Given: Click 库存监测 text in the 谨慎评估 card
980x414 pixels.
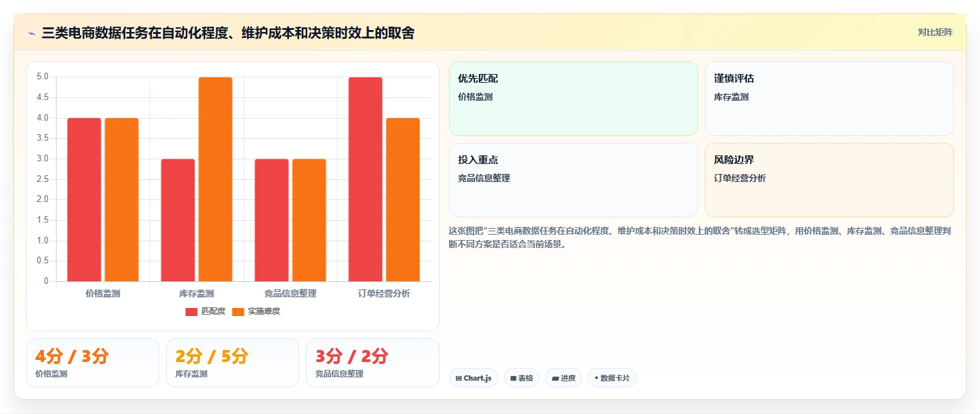Looking at the screenshot, I should (x=732, y=97).
